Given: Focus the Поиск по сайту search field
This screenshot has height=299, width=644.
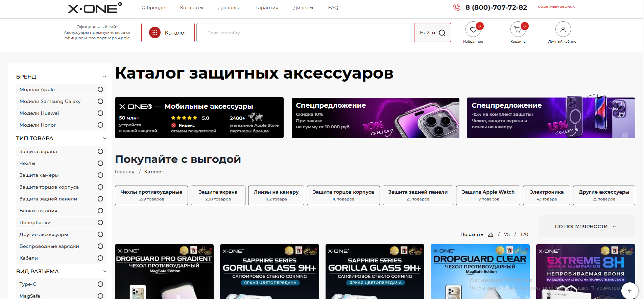Looking at the screenshot, I should tap(305, 33).
